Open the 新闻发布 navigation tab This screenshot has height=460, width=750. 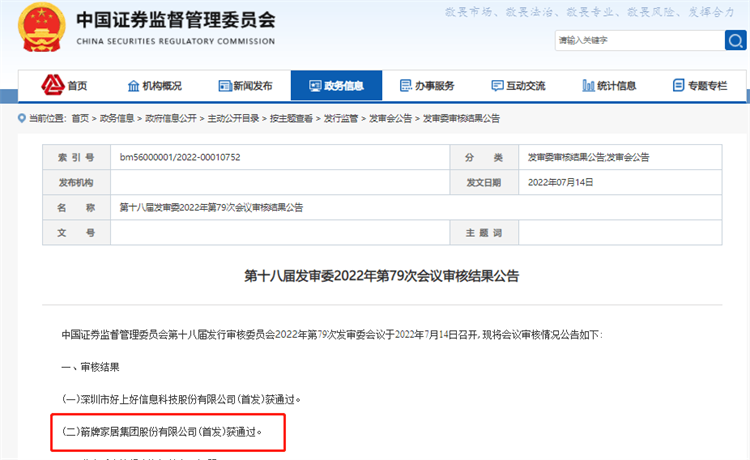click(245, 86)
